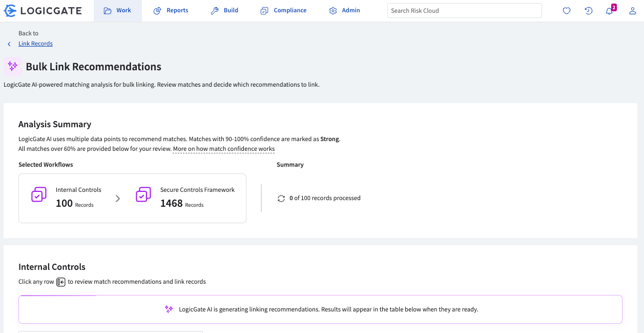Click the Selected Workflows label

coord(46,165)
